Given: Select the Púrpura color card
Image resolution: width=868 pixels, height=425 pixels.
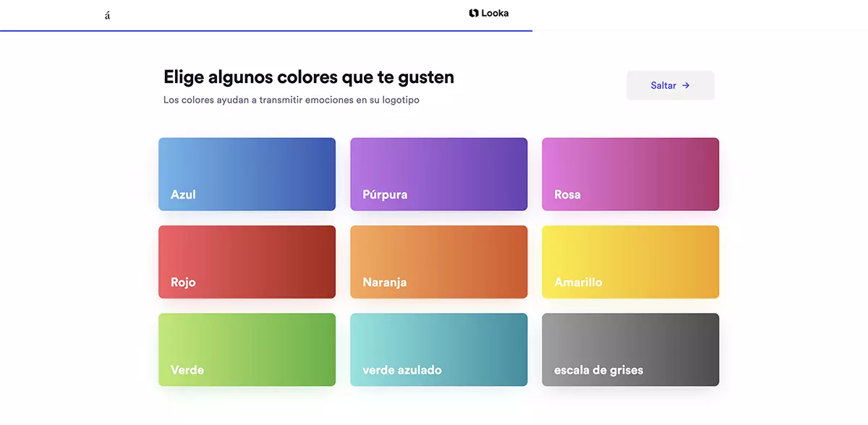Looking at the screenshot, I should click(x=438, y=173).
